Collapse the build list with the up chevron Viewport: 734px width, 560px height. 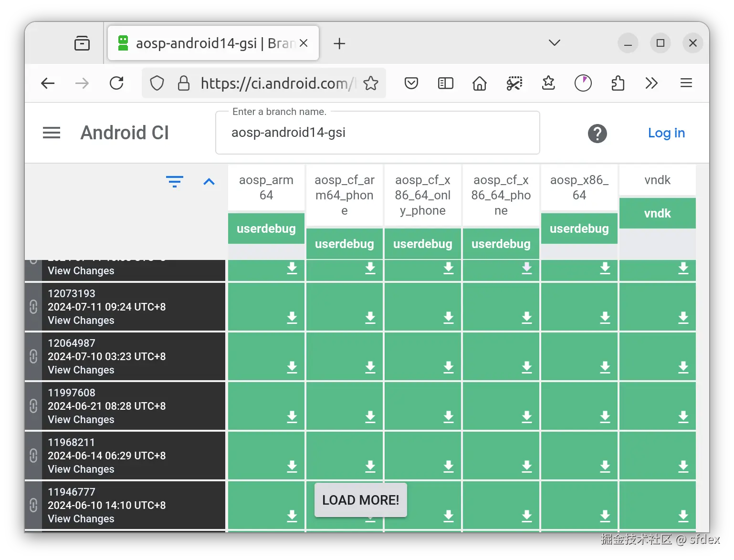pos(209,182)
